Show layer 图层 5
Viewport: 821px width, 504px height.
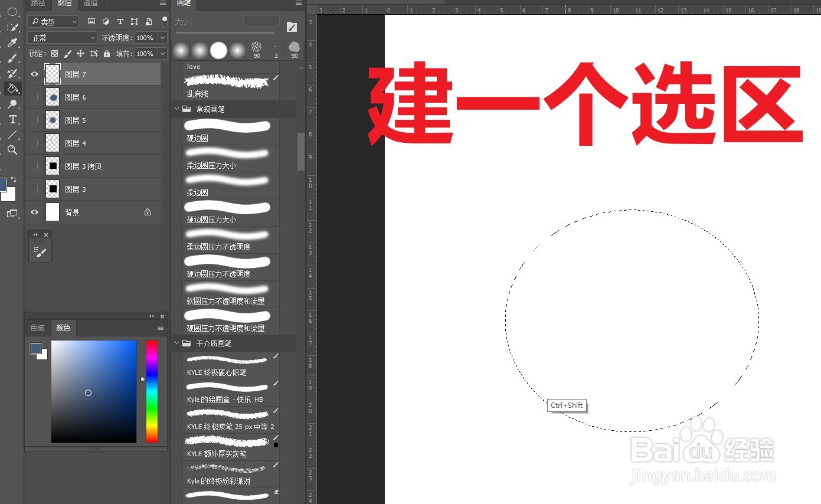tap(34, 120)
